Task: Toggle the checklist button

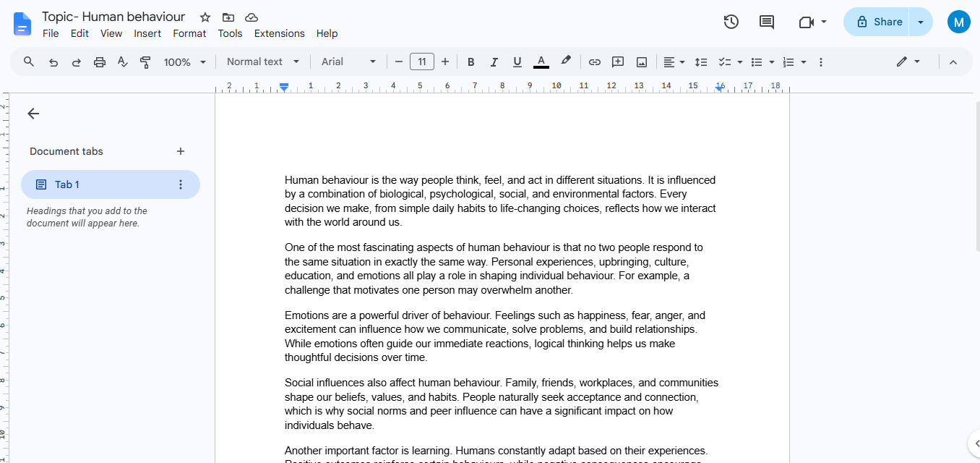Action: [723, 62]
